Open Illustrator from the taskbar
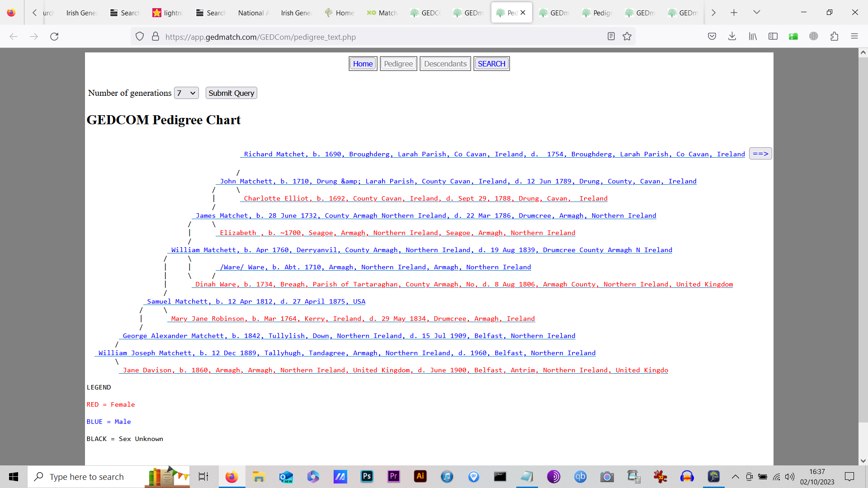This screenshot has width=868, height=488. tap(420, 476)
